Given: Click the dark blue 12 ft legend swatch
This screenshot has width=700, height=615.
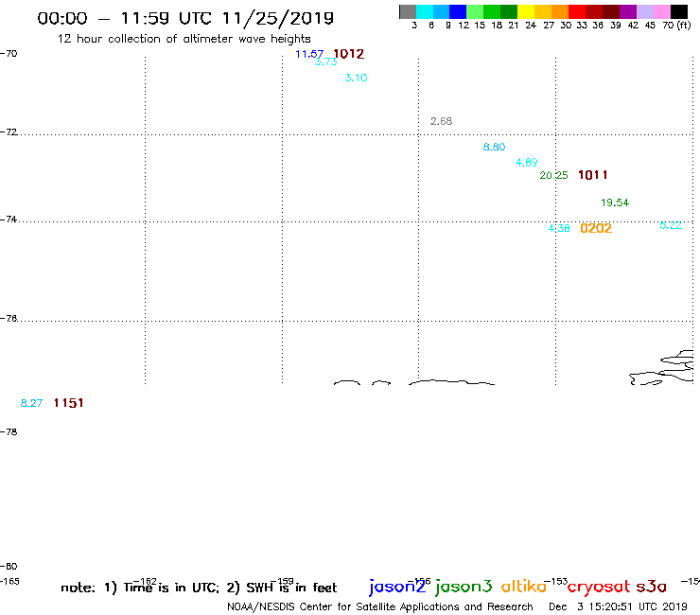Looking at the screenshot, I should tap(458, 11).
